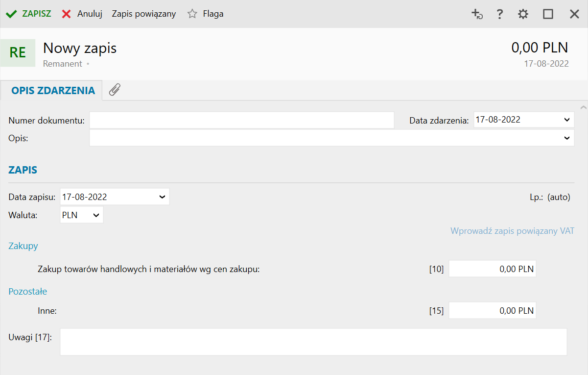
Task: Click Wprowadź zapis powiązany VAT link
Action: pyautogui.click(x=512, y=231)
